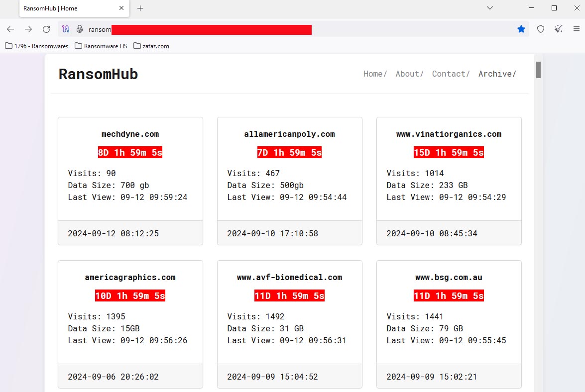Click the 7D 1h 59m 5s countdown
The image size is (585, 392).
point(290,152)
